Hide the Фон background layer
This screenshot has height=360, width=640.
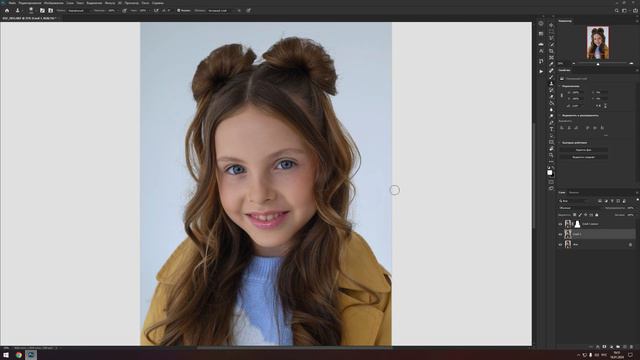click(560, 244)
